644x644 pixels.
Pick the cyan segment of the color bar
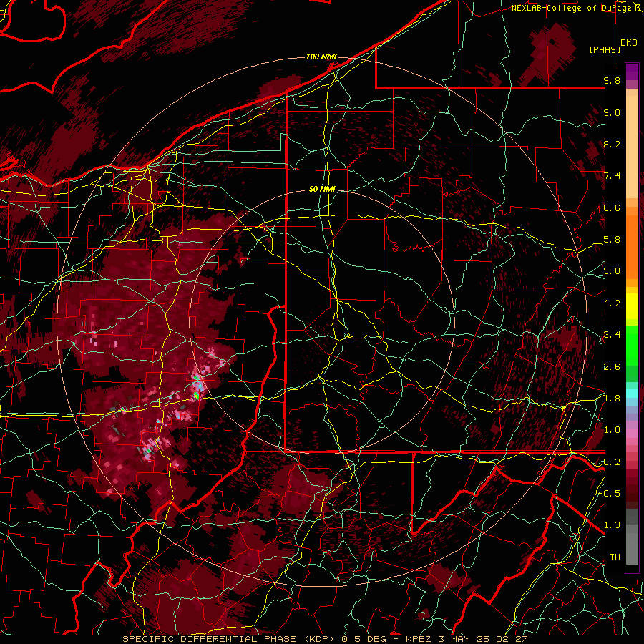[632, 394]
